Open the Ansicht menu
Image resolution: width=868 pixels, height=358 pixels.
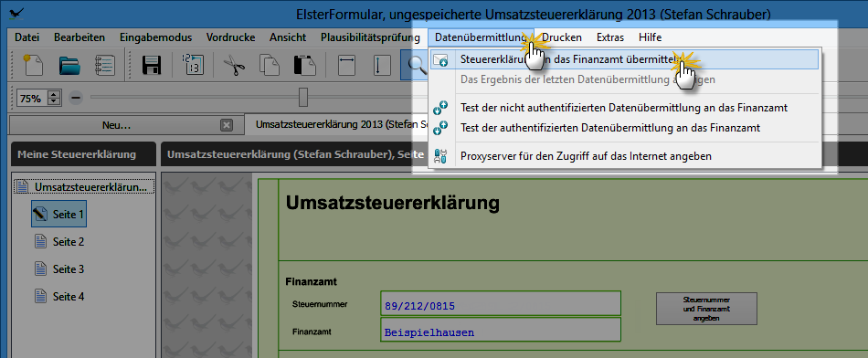click(x=288, y=37)
